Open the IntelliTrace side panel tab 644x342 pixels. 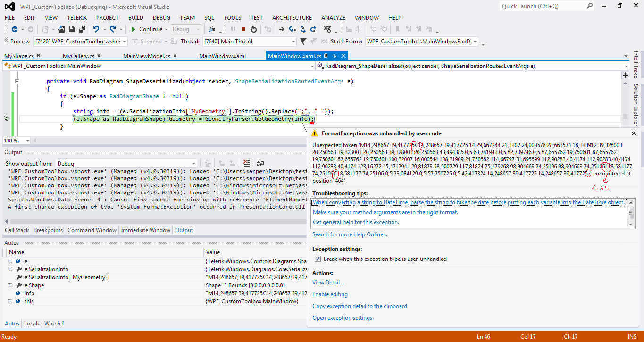636,65
